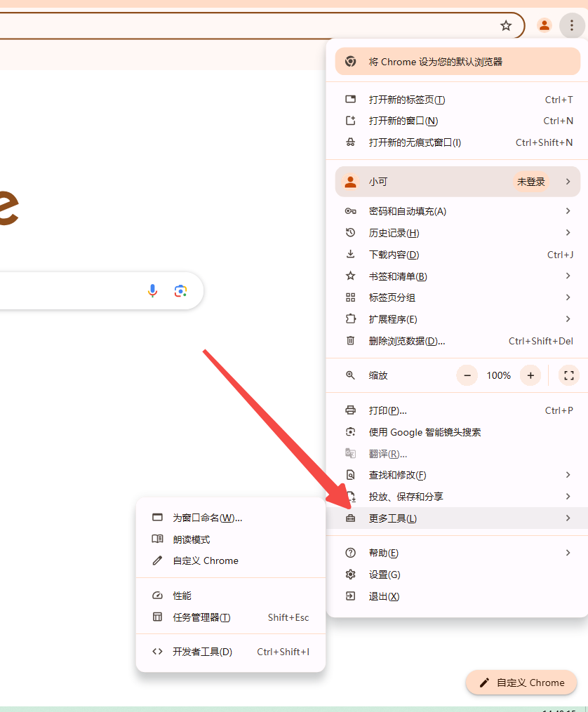Click the Ctrl+Shift+Del shortcut text

coord(541,341)
